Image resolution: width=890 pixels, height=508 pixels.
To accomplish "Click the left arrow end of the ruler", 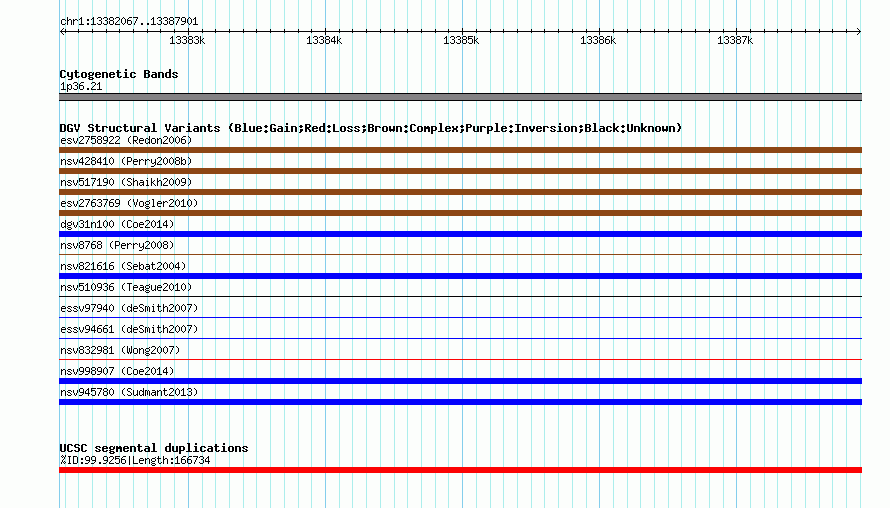I will [62, 31].
